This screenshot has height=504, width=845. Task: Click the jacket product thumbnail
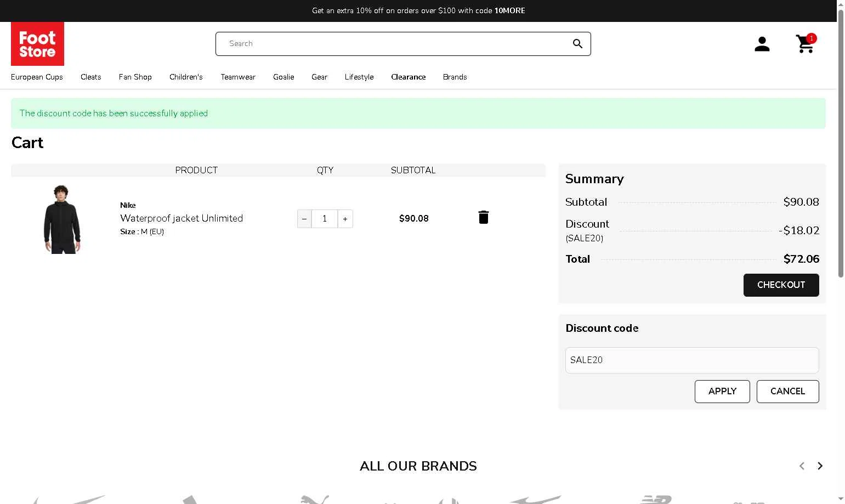coord(62,219)
